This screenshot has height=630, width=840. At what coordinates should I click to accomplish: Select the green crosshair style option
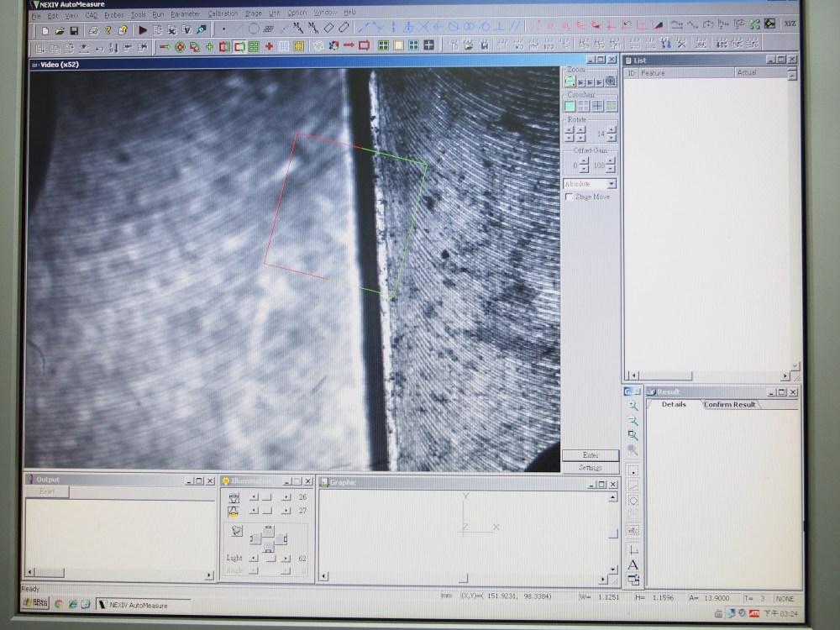(611, 106)
